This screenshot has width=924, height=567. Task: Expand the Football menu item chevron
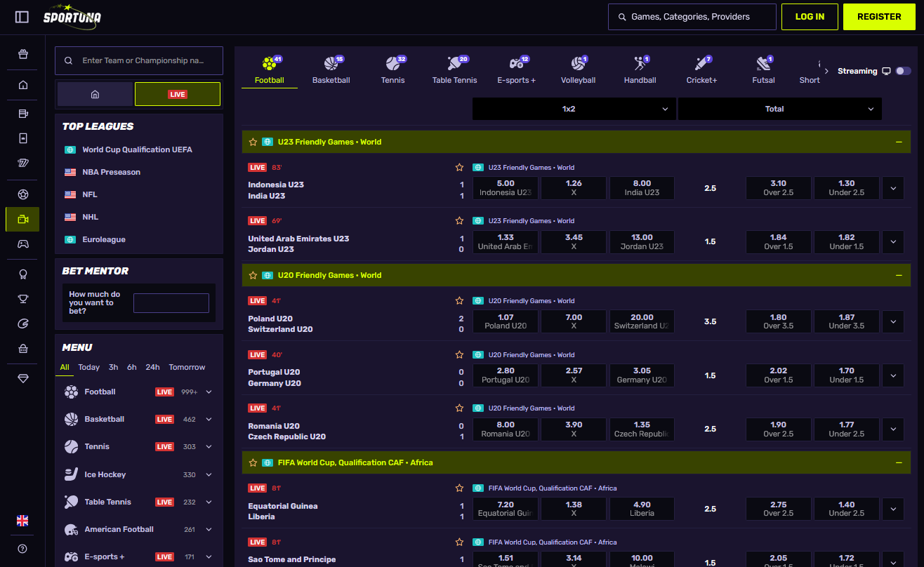coord(209,392)
